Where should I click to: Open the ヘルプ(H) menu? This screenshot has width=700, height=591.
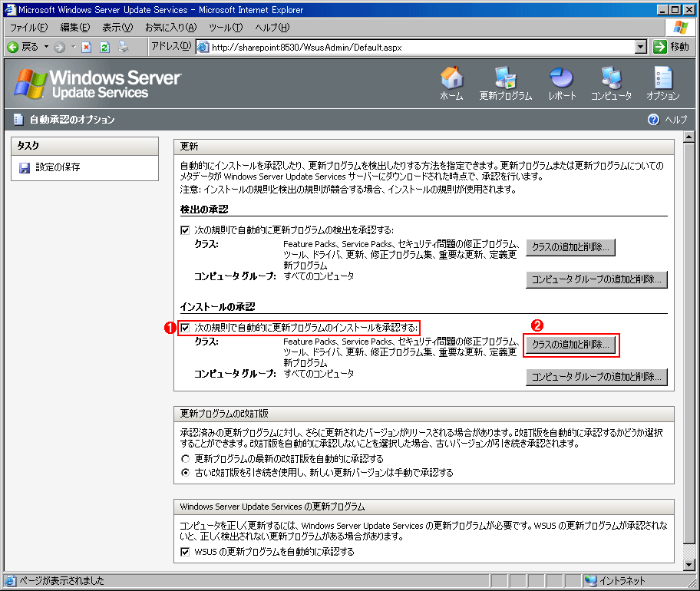pyautogui.click(x=272, y=28)
